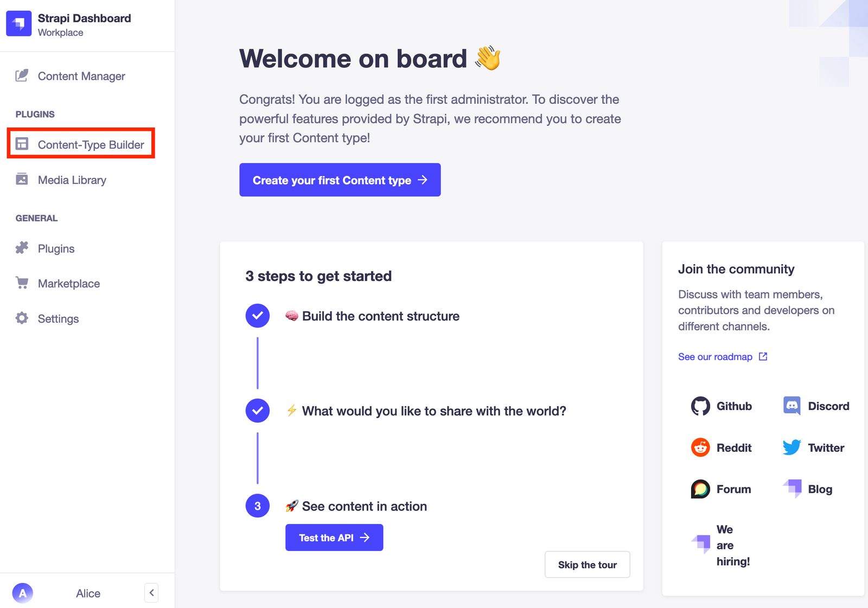
Task: Click the Plugins puzzle icon
Action: point(21,248)
